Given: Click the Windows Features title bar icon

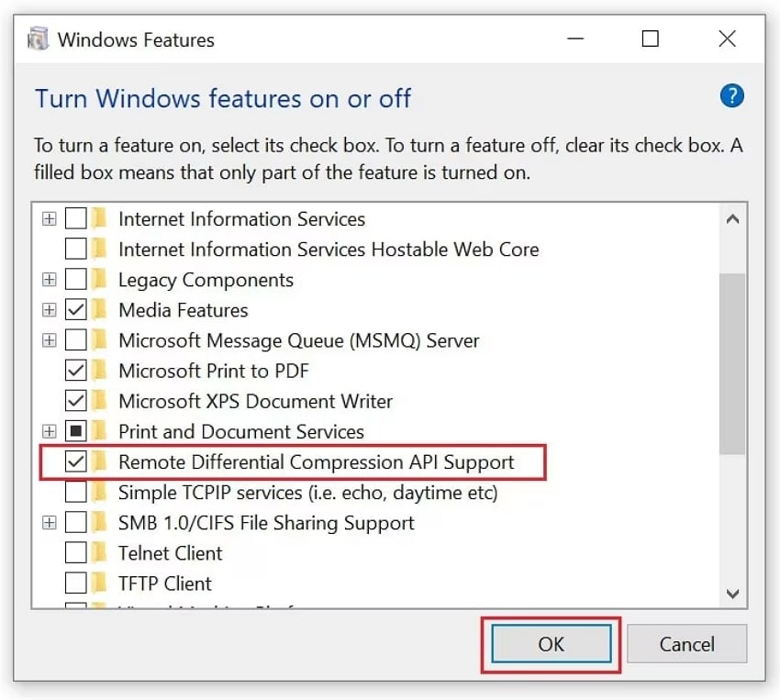Looking at the screenshot, I should pyautogui.click(x=38, y=39).
